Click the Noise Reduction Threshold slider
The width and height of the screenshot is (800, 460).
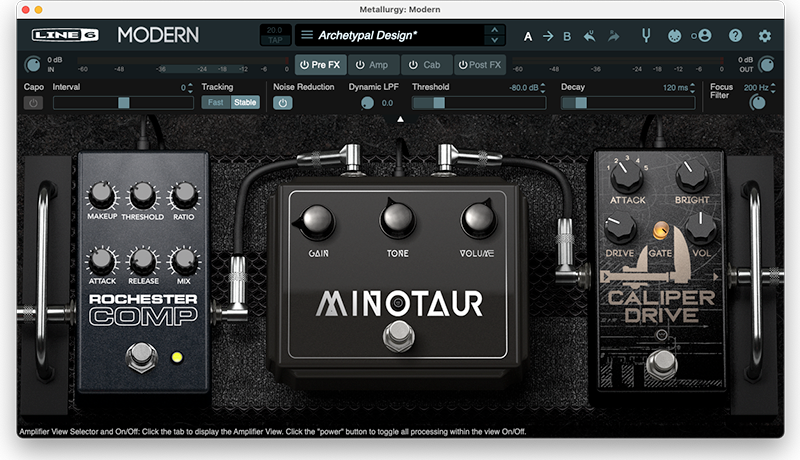tap(479, 103)
